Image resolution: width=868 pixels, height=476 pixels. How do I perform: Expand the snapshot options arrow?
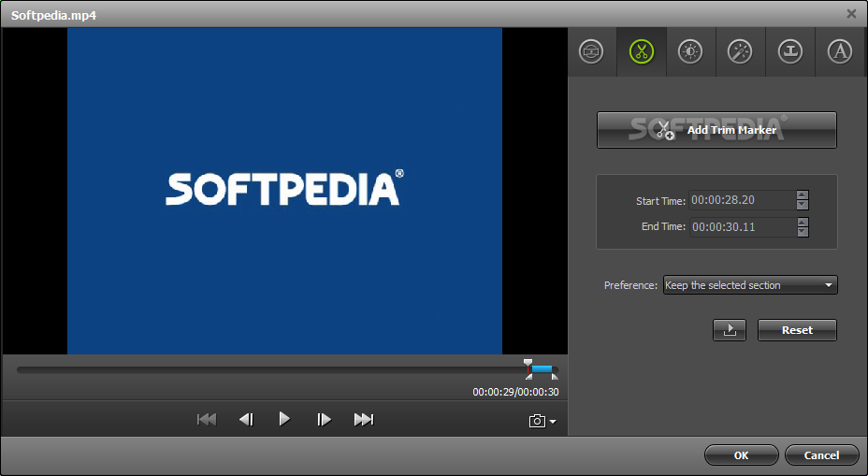point(553,422)
